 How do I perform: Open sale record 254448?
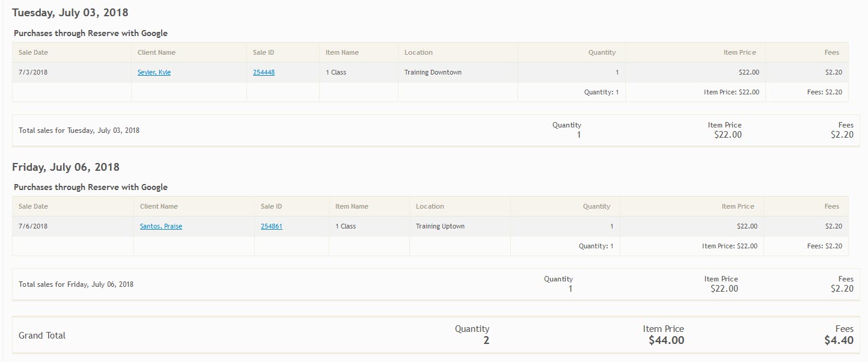[x=263, y=72]
